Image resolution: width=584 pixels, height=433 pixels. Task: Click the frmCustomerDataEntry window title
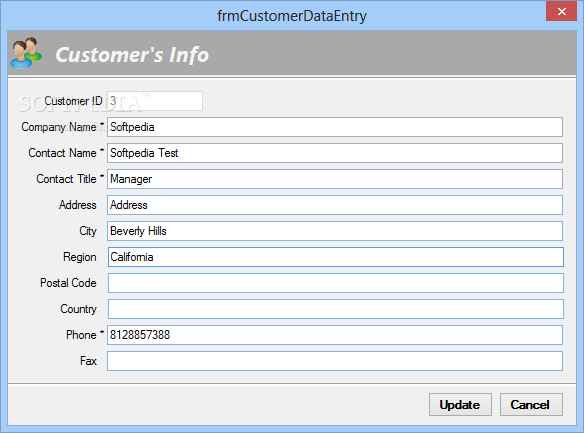(292, 16)
